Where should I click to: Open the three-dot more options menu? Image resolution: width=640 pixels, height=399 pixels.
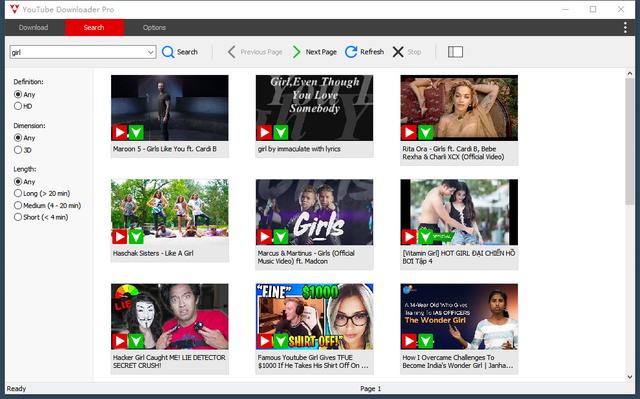point(625,27)
